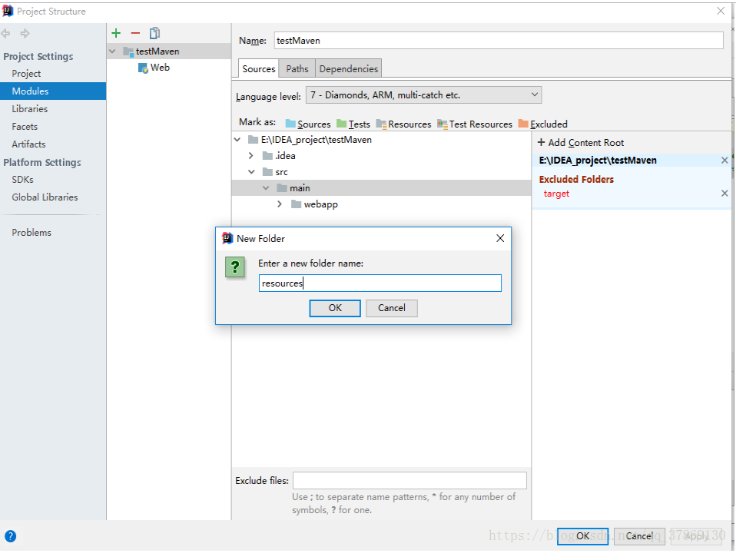Click the target excluded folder entry
The width and height of the screenshot is (736, 560).
(556, 194)
